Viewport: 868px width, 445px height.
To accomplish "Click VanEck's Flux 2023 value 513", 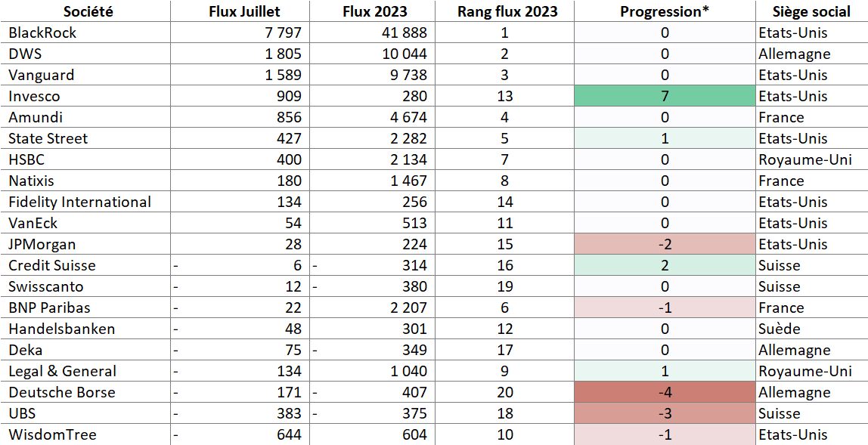I will pos(414,223).
